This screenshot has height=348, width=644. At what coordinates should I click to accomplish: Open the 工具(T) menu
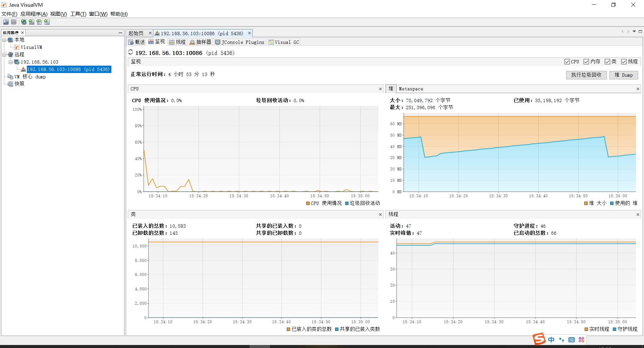tap(78, 14)
